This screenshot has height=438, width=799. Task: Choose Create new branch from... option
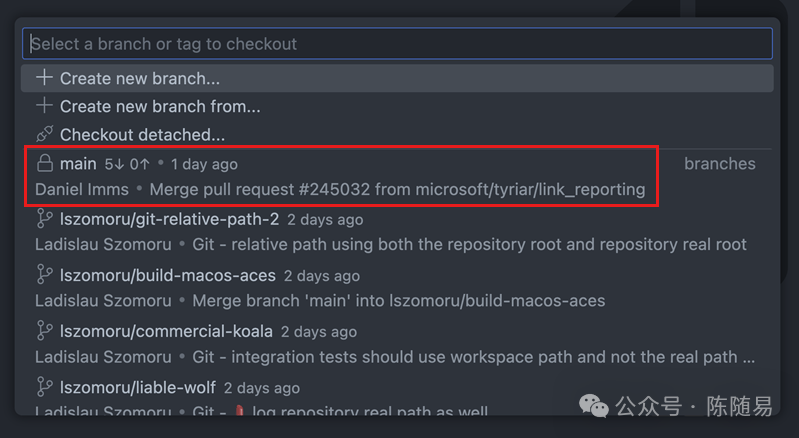pyautogui.click(x=397, y=106)
